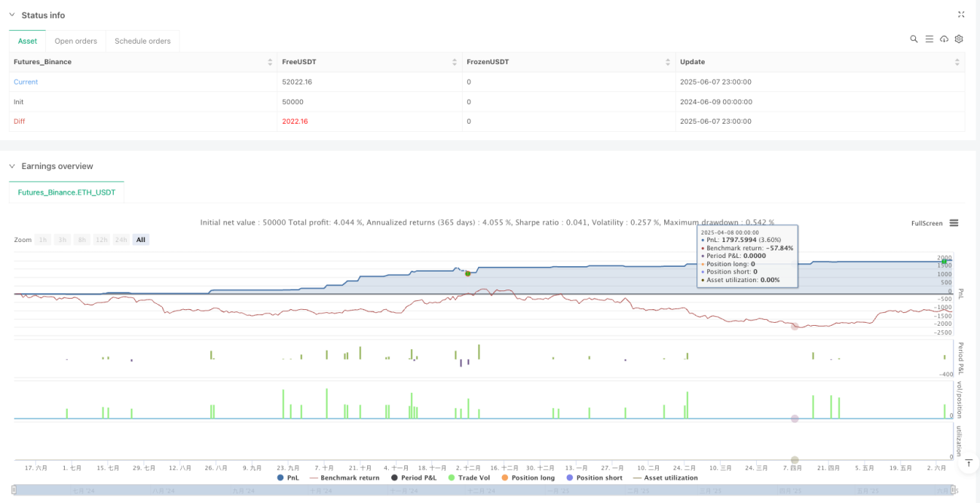Switch to the Schedule orders tab
Screen dimensions: 980x503
[x=142, y=41]
